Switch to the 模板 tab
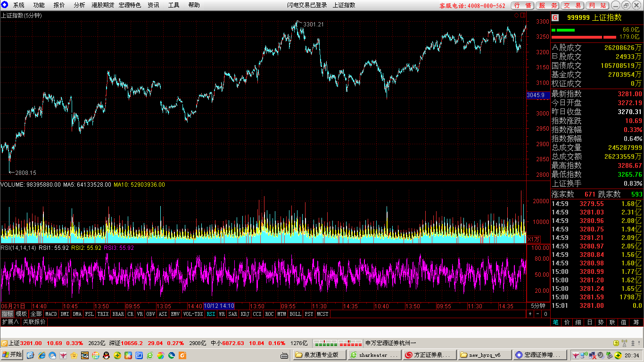644x362 pixels. 22,314
